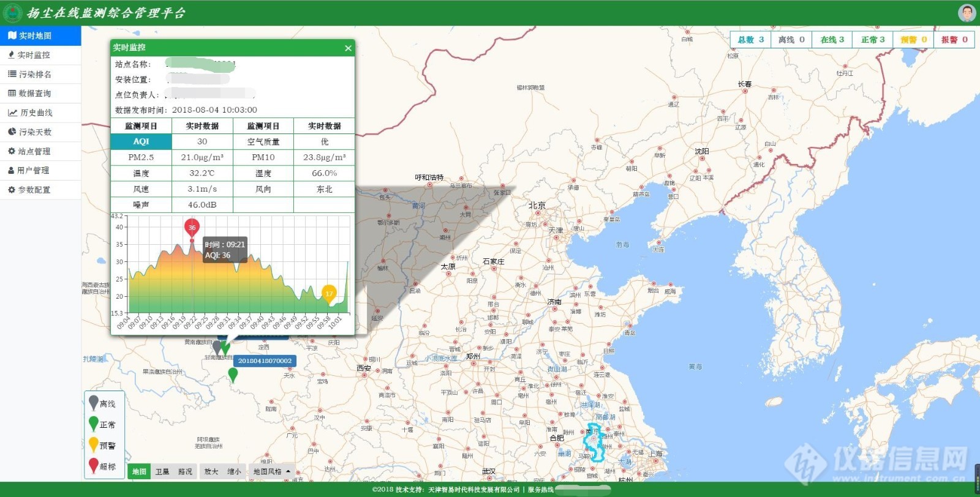The width and height of the screenshot is (980, 497).
Task: Click the 离线 0 status counter
Action: click(x=791, y=40)
